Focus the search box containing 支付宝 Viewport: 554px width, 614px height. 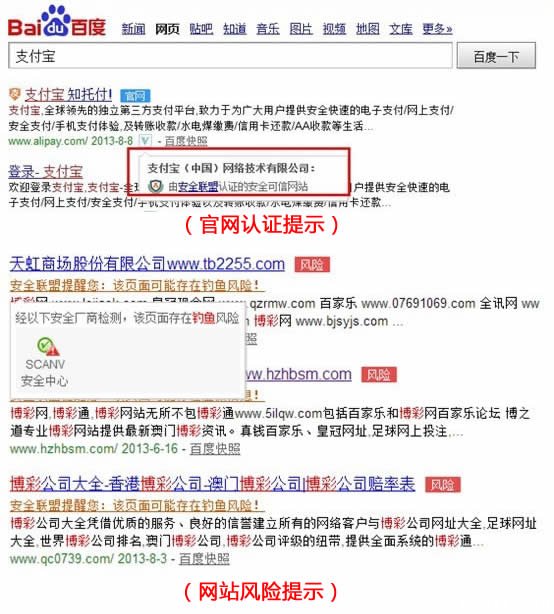230,56
